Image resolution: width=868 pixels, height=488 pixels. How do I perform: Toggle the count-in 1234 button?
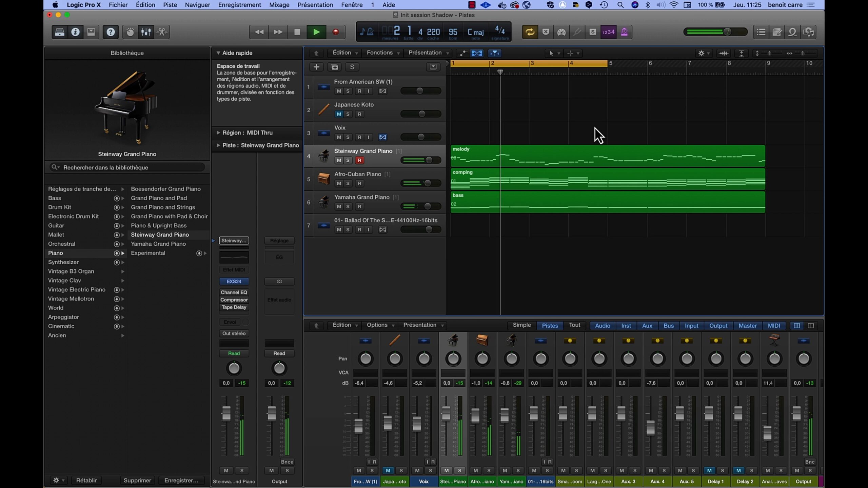coord(608,32)
